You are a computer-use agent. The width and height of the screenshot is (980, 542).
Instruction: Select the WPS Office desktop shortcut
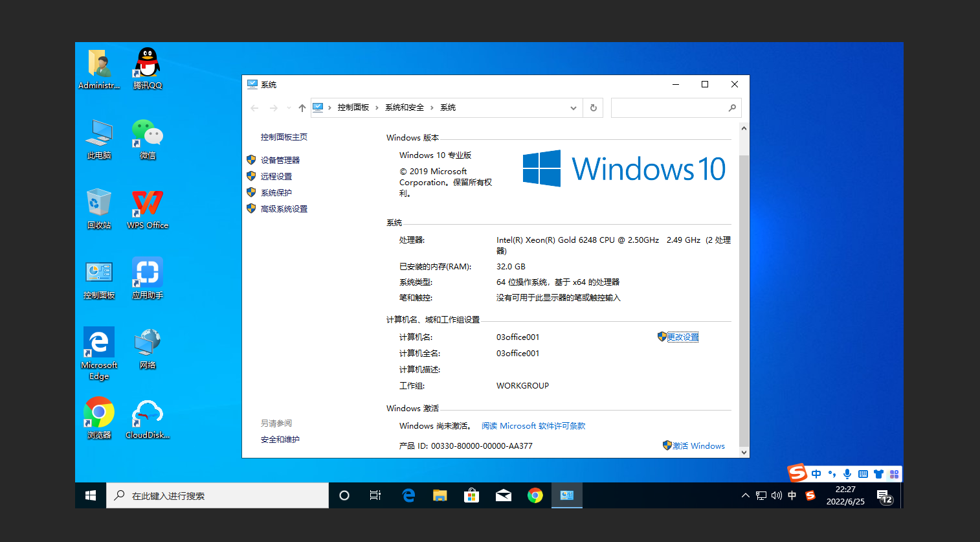(148, 209)
